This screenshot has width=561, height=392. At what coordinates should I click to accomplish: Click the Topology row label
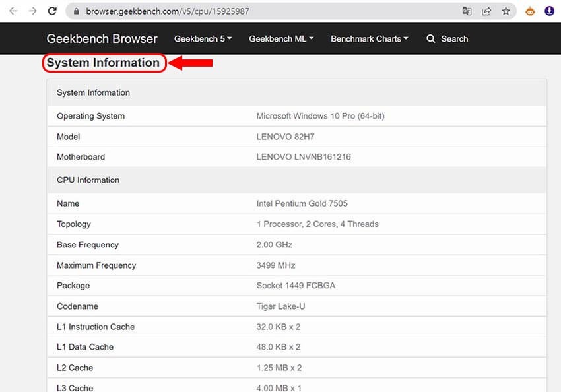tap(74, 224)
